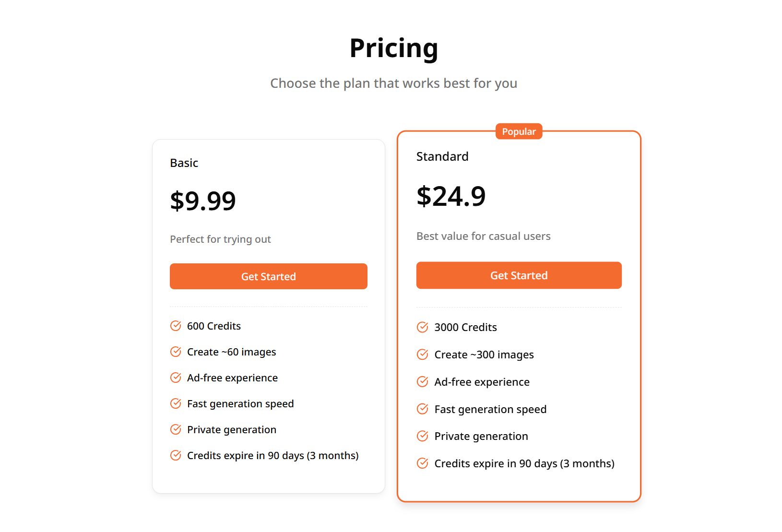The width and height of the screenshot is (782, 532).
Task: Click the Basic plan Private generation checkmark
Action: (176, 430)
